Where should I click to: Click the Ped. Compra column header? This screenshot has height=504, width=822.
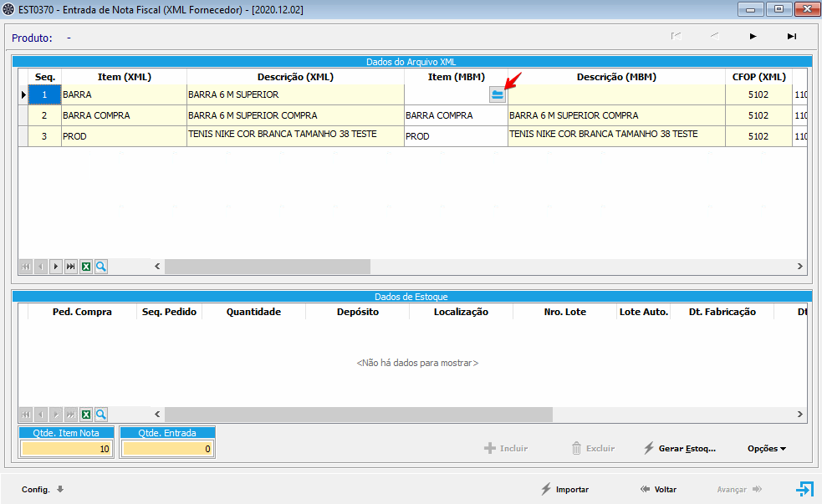pyautogui.click(x=82, y=312)
